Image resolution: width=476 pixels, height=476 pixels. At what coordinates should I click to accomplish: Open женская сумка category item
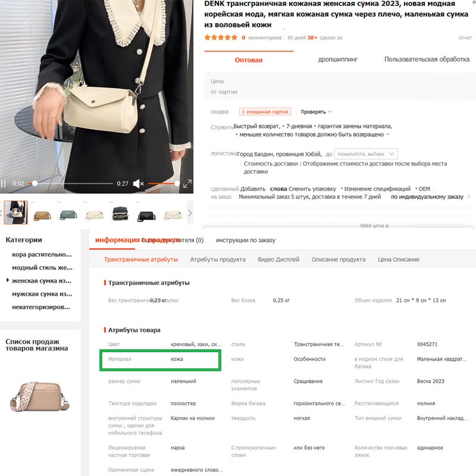coord(42,281)
